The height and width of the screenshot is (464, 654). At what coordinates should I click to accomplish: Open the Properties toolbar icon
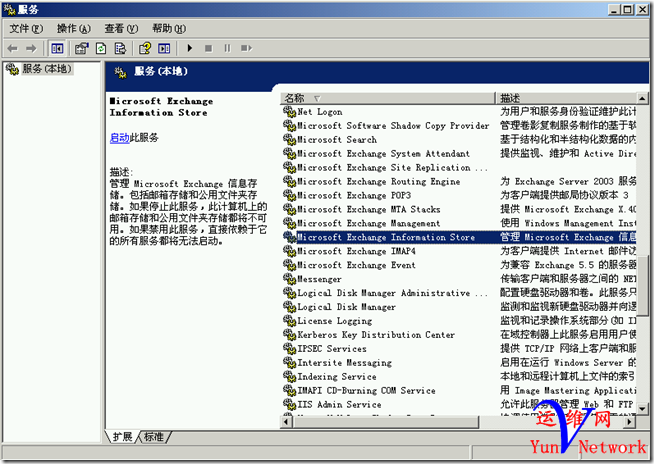pos(82,48)
